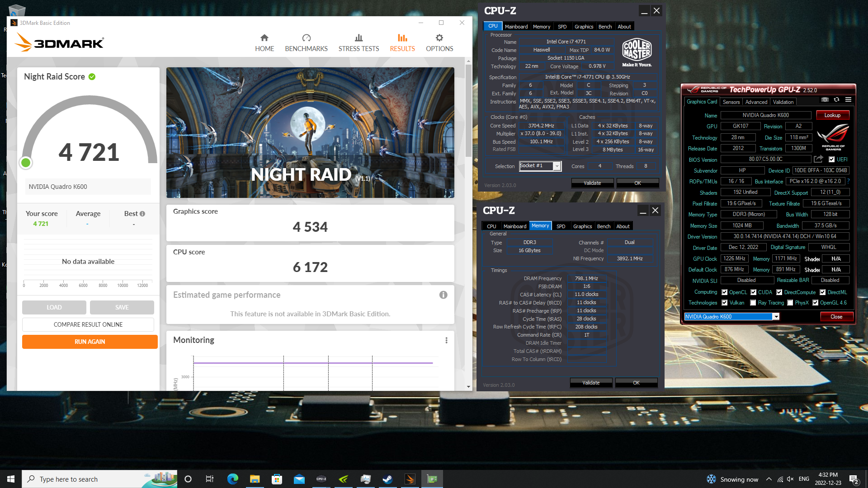Screen dimensions: 868x488
Task: Open Microsoft Store from the taskbar
Action: click(x=277, y=479)
